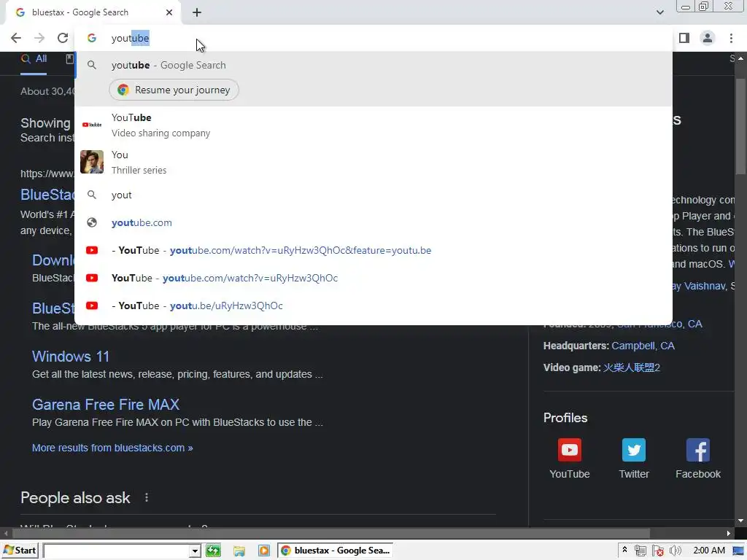The image size is (747, 560).
Task: Click the vertical scrollbar up arrow
Action: pos(741,58)
